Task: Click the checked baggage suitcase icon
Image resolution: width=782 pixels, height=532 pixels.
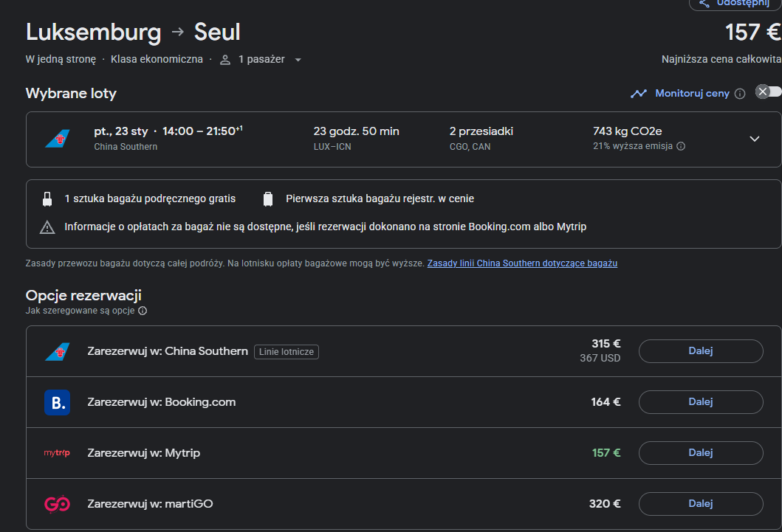Action: coord(268,198)
